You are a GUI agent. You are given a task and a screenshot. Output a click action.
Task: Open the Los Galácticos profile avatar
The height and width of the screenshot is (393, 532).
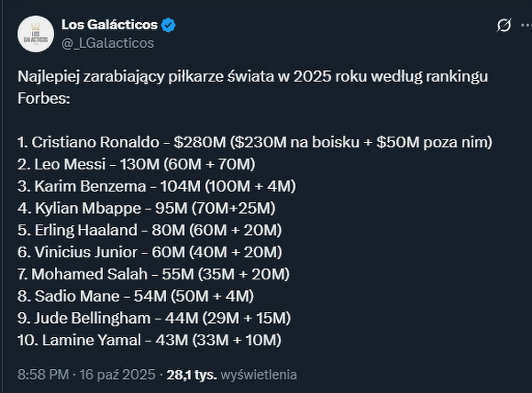[x=36, y=34]
